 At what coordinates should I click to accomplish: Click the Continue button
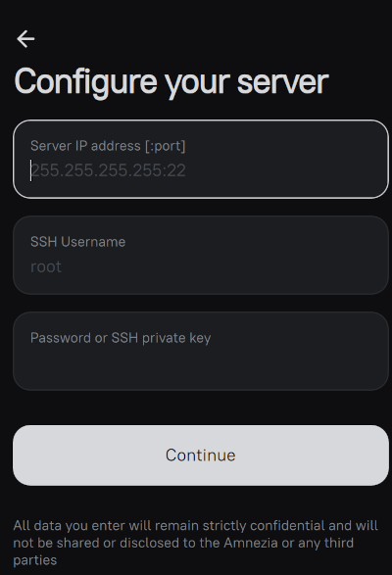[x=201, y=455]
